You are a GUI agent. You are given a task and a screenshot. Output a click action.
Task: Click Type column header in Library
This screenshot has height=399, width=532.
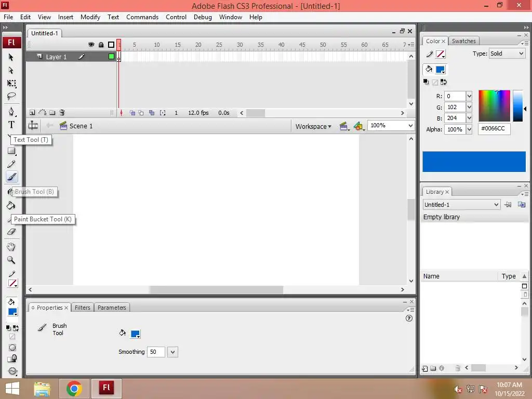[x=509, y=276]
